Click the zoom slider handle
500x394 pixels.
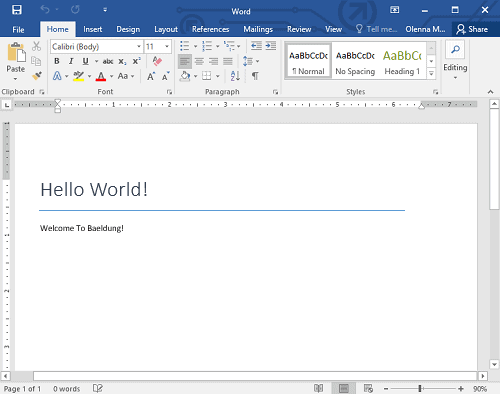click(420, 388)
